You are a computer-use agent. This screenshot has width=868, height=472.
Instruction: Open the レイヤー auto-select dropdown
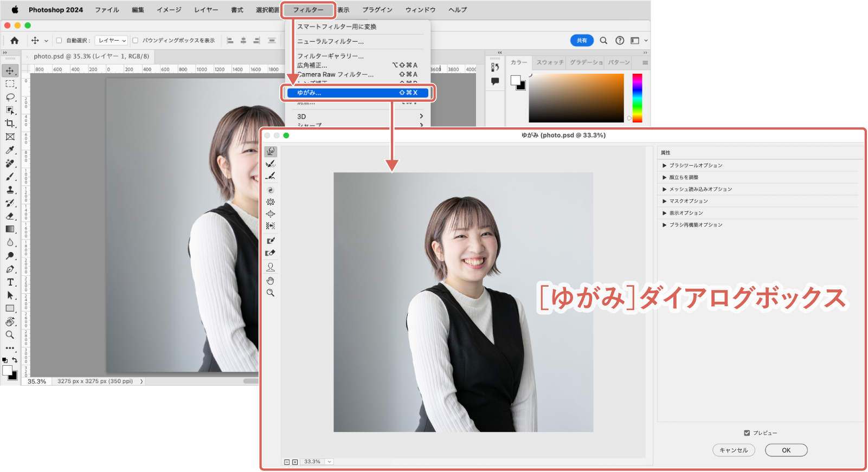pyautogui.click(x=111, y=41)
